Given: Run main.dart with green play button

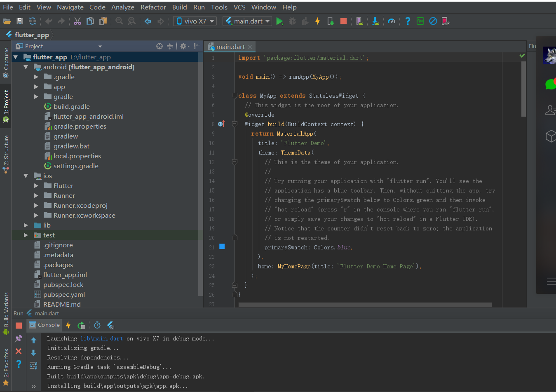Looking at the screenshot, I should click(x=279, y=21).
